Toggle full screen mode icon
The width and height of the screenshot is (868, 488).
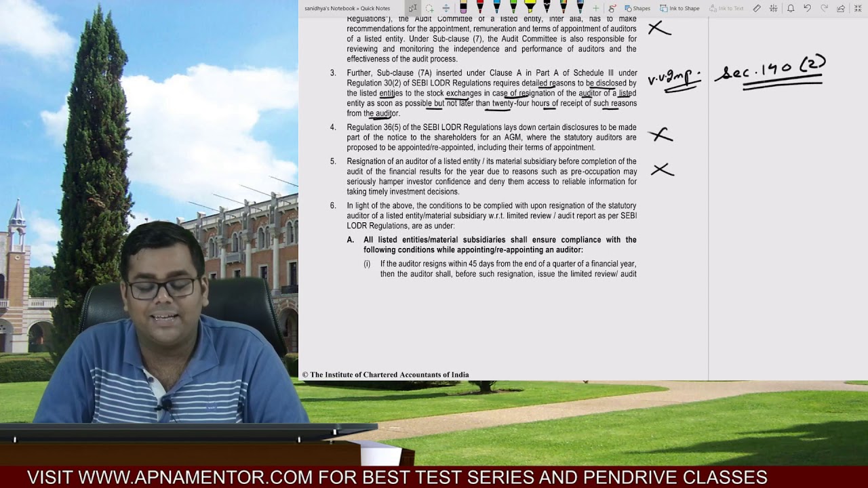coord(858,8)
